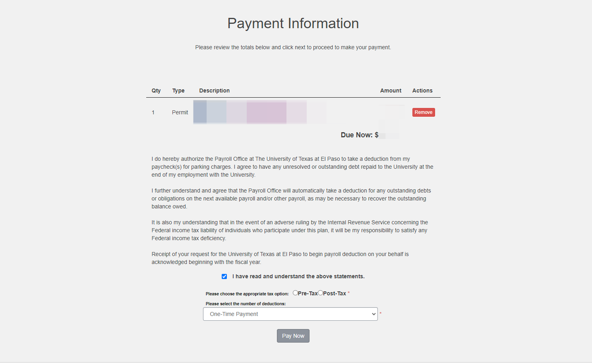The image size is (592, 364).
Task: Click the 'I do hereby authorize the Payroll Office' paragraph
Action: coord(292,167)
